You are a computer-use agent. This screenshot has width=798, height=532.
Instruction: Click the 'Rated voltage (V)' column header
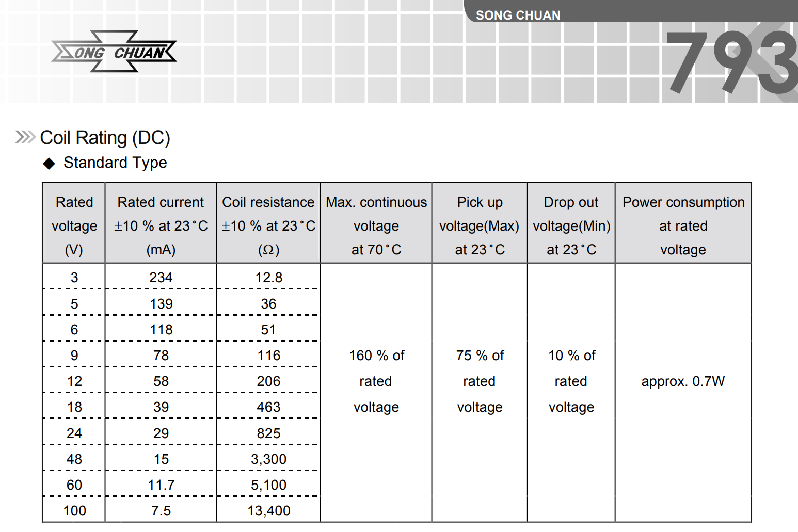point(74,223)
